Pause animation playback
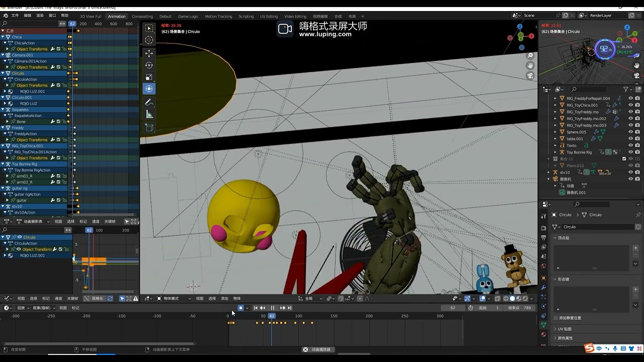Image resolution: width=644 pixels, height=362 pixels. (x=273, y=308)
